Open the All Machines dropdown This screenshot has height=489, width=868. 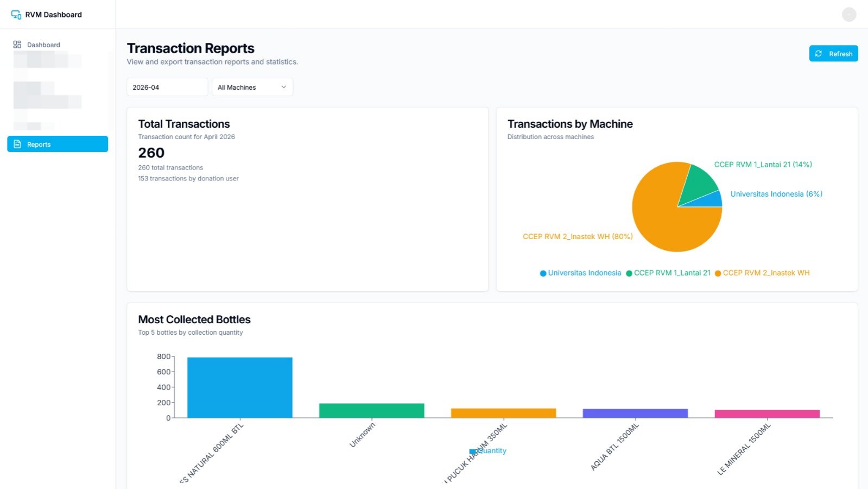click(252, 87)
